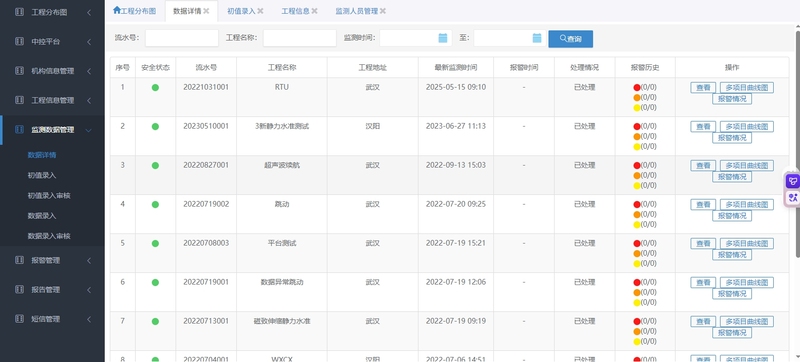The height and width of the screenshot is (362, 800).
Task: Close the 初值录入 tab
Action: 260,11
